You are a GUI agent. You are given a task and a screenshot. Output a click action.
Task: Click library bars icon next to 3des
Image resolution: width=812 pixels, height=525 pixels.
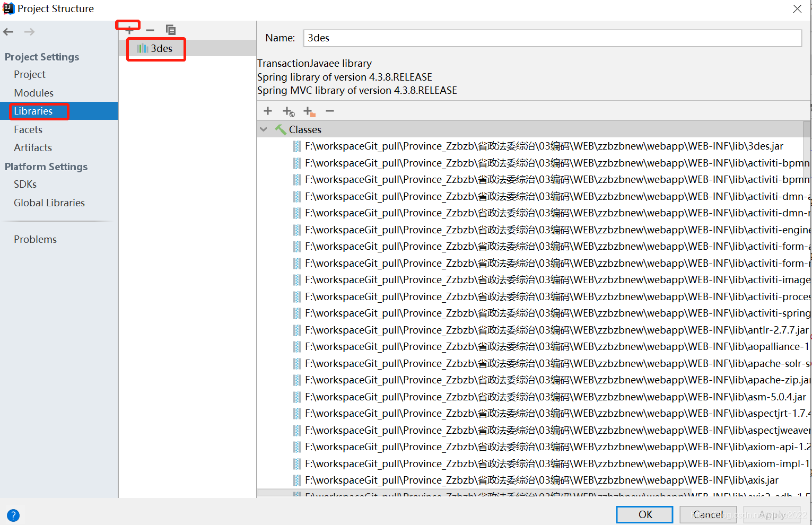(143, 49)
